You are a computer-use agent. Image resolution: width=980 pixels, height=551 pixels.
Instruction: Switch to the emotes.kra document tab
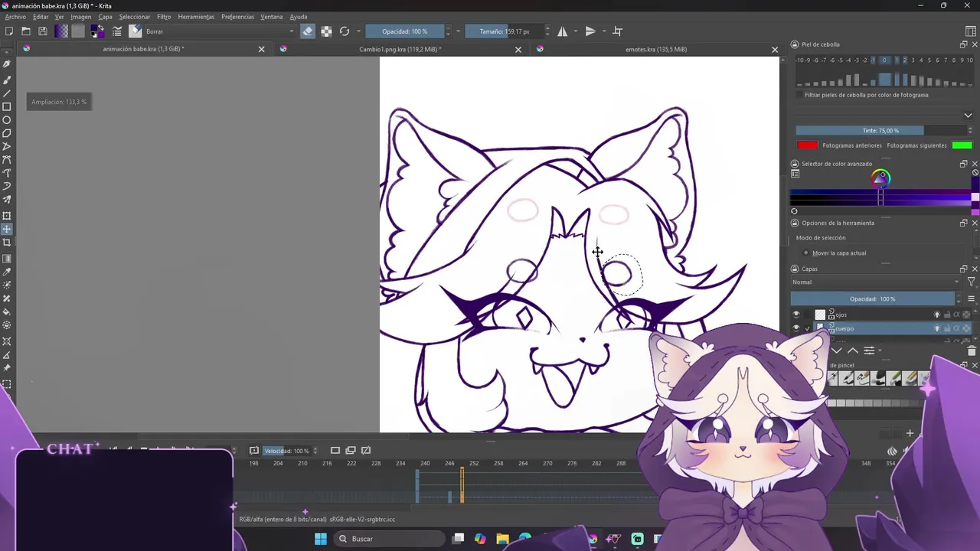click(x=656, y=49)
